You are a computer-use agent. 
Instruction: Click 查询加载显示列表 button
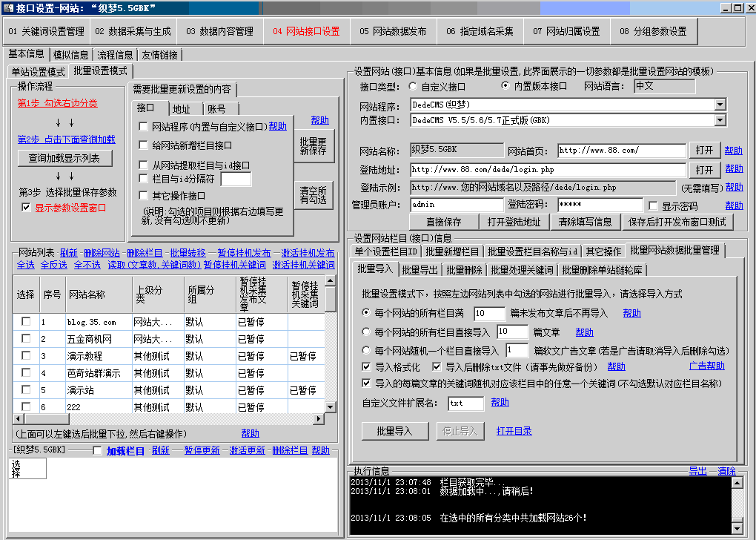coord(64,158)
